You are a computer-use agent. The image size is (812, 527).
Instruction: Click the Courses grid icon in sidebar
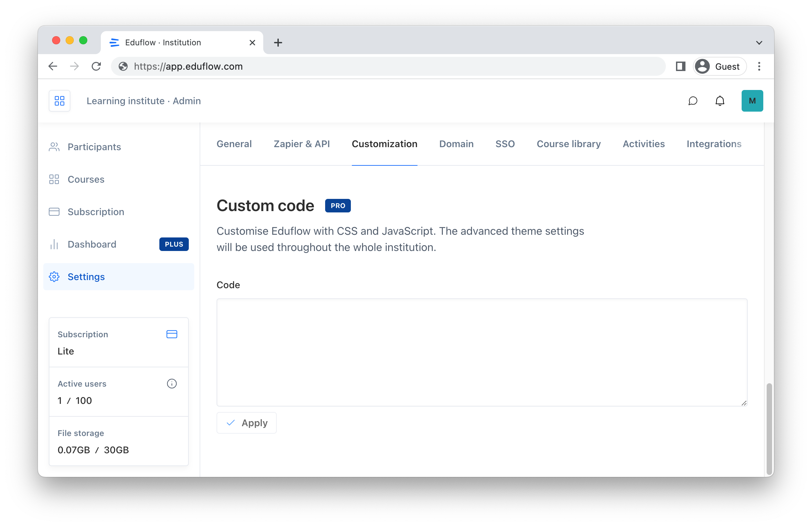point(54,179)
